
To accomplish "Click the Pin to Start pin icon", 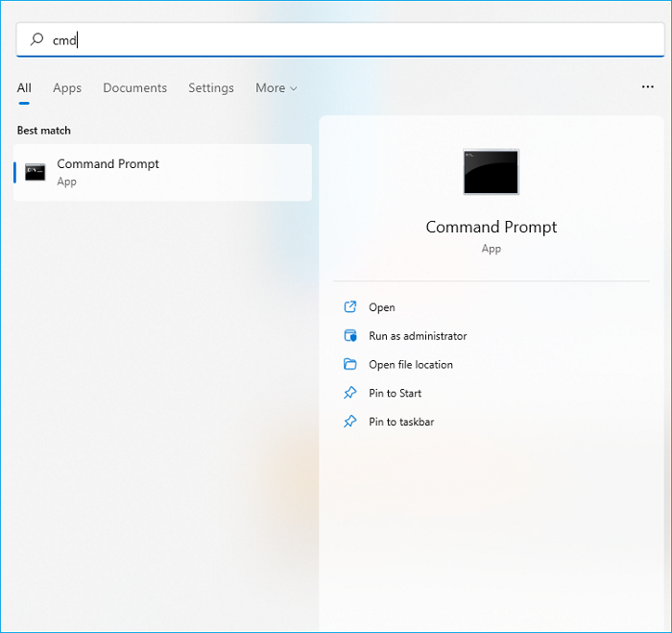I will 349,394.
